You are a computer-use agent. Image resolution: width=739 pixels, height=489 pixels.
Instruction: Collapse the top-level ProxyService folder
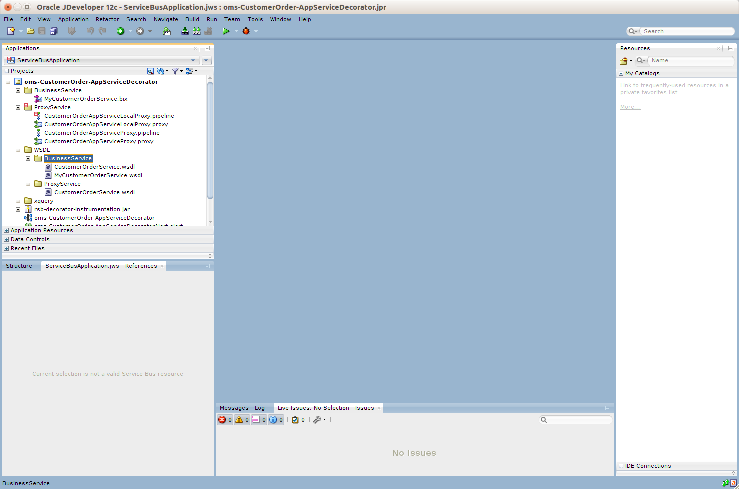pyautogui.click(x=18, y=107)
